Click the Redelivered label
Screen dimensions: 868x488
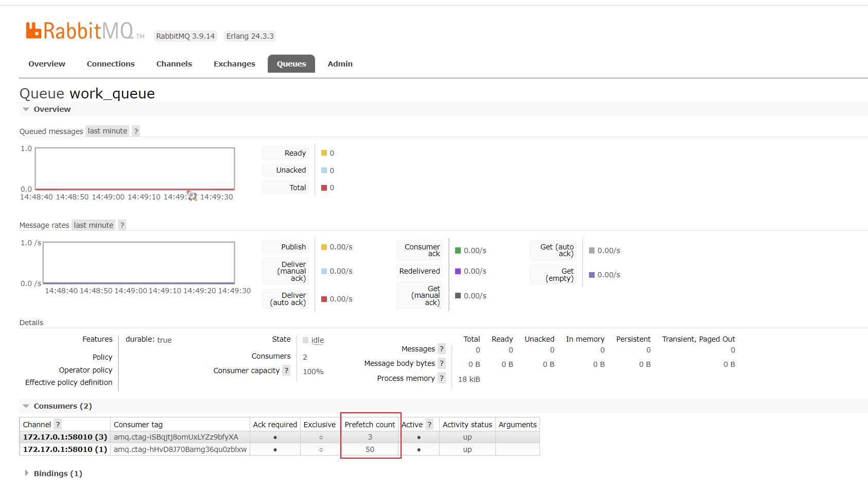coord(420,271)
